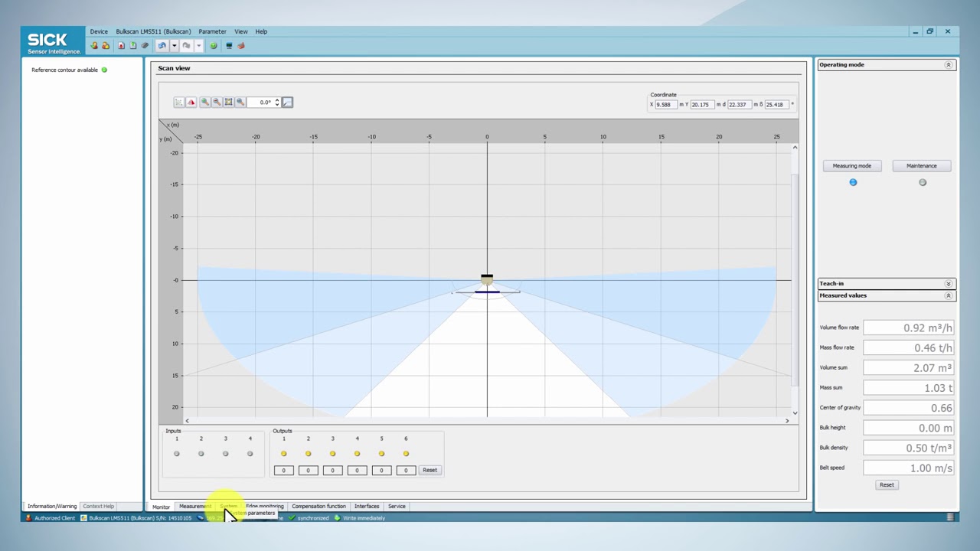Select the Context Help tab

[x=98, y=506]
